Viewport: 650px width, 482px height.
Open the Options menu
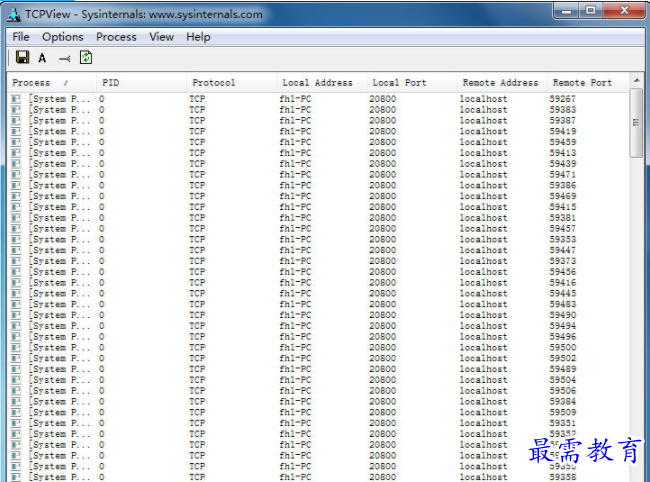(x=63, y=37)
